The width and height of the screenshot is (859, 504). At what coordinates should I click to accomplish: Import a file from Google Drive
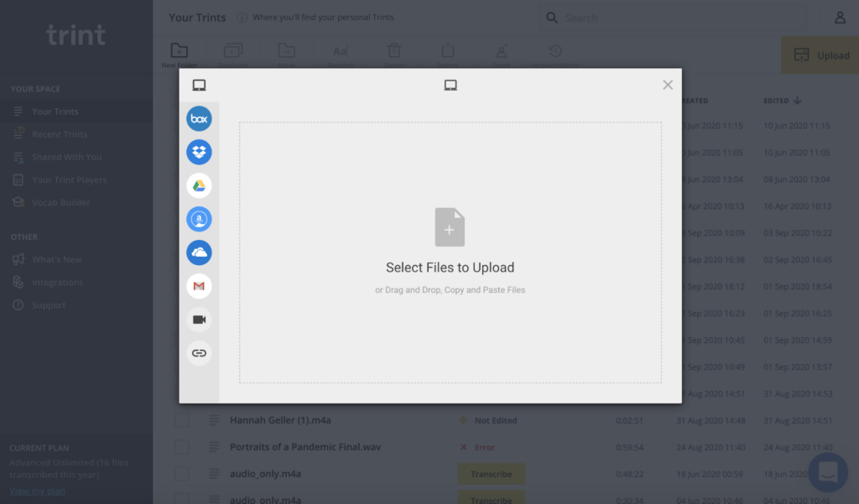point(199,185)
